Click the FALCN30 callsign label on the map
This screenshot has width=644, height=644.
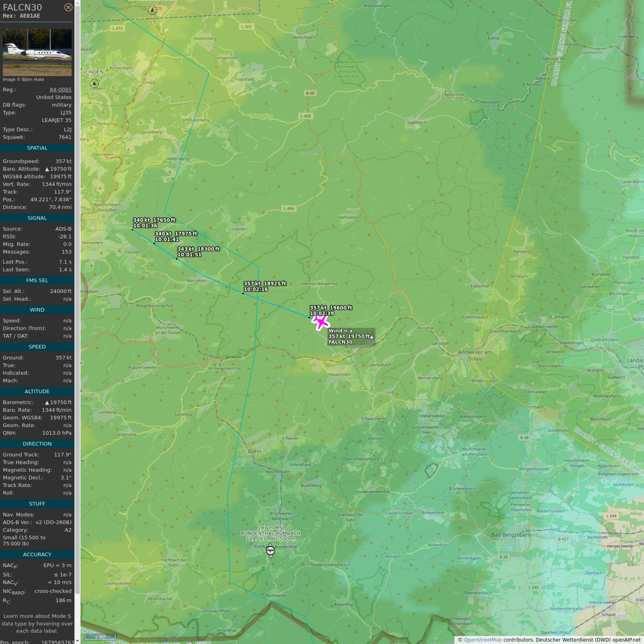340,342
